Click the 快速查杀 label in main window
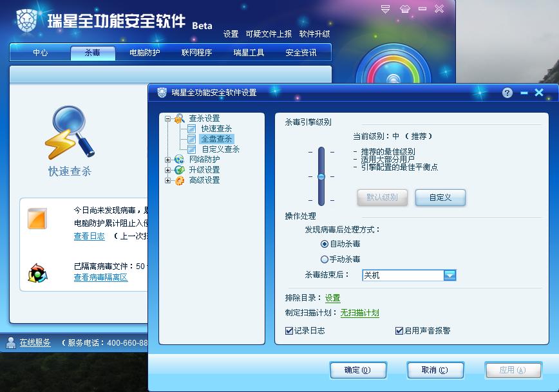The width and height of the screenshot is (559, 392). click(x=70, y=171)
